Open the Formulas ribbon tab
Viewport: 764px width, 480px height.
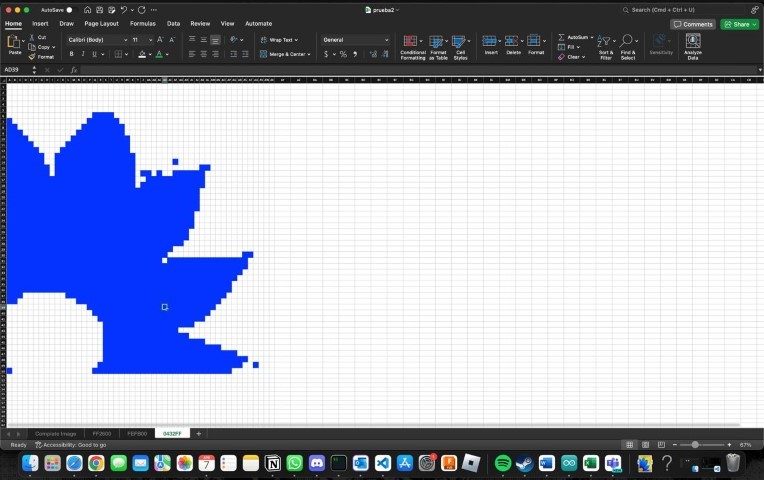(x=143, y=23)
